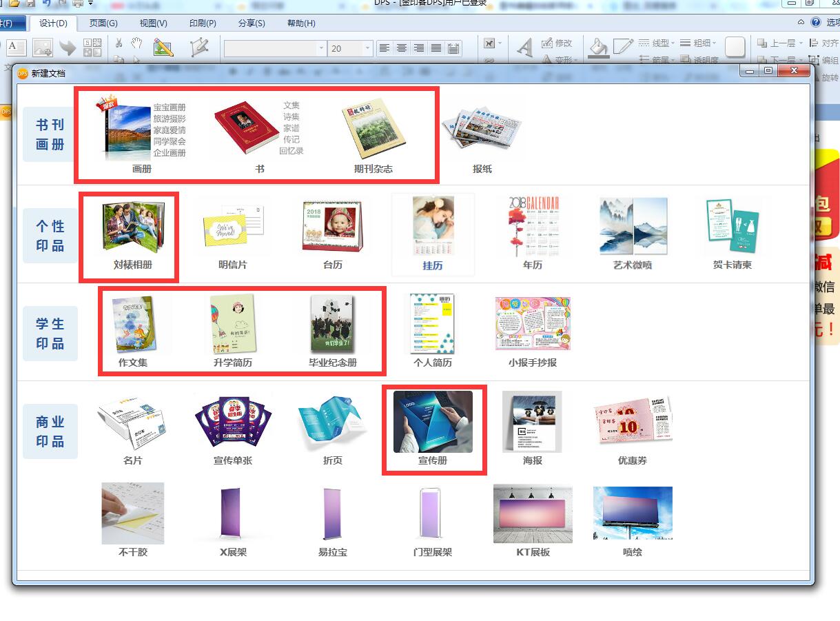This screenshot has height=621, width=840.
Task: Open the 宣传单张 flyer template
Action: click(232, 430)
